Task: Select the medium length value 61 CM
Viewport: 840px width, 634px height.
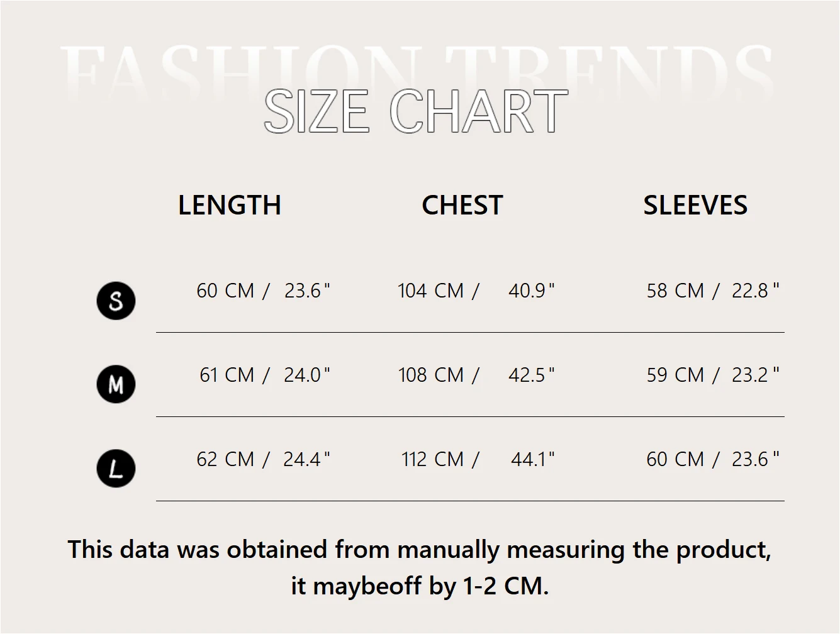Action: click(x=227, y=375)
